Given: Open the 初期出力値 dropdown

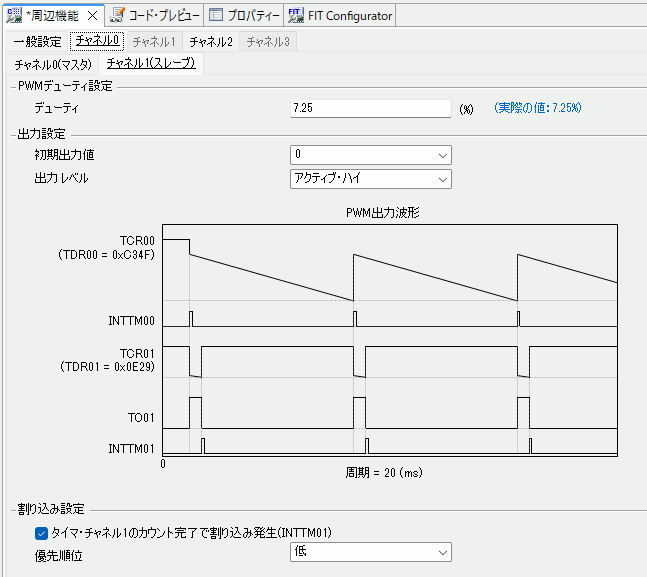Looking at the screenshot, I should coord(370,155).
